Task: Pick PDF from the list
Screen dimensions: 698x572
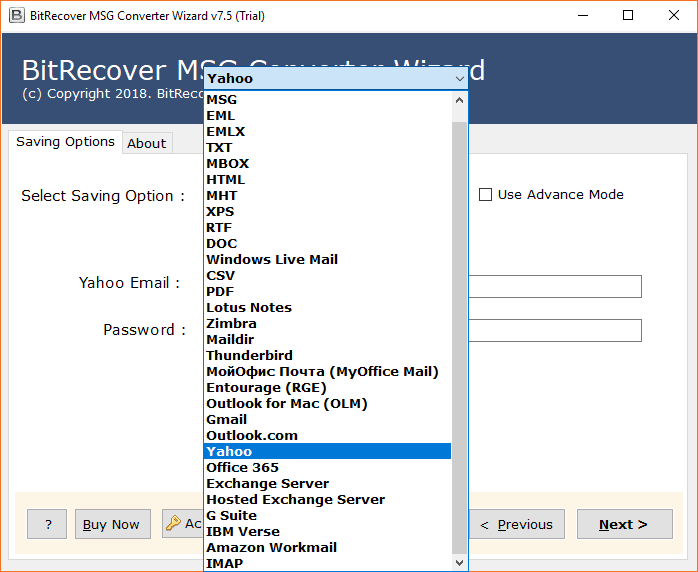Action: [x=327, y=292]
